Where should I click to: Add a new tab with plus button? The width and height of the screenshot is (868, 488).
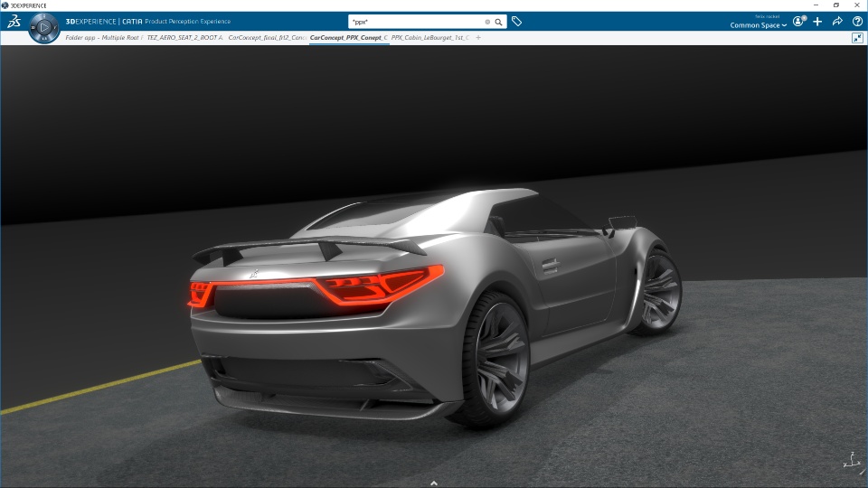click(478, 38)
